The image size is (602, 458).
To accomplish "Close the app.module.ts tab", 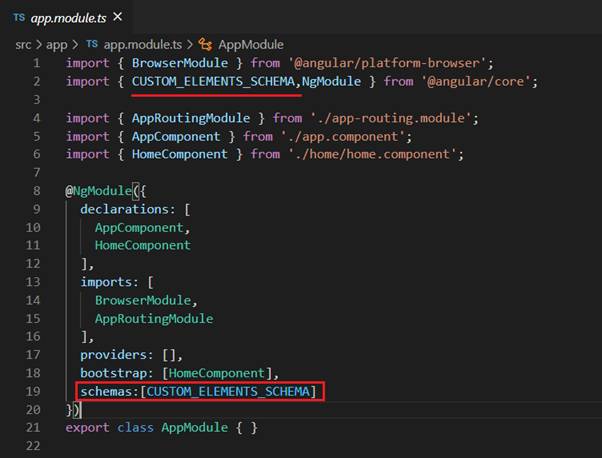I will 117,17.
